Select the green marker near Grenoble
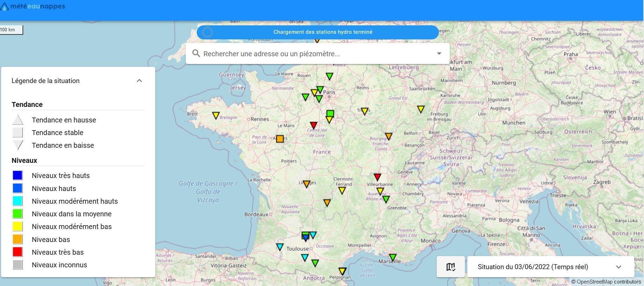The width and height of the screenshot is (644, 286). (x=386, y=199)
